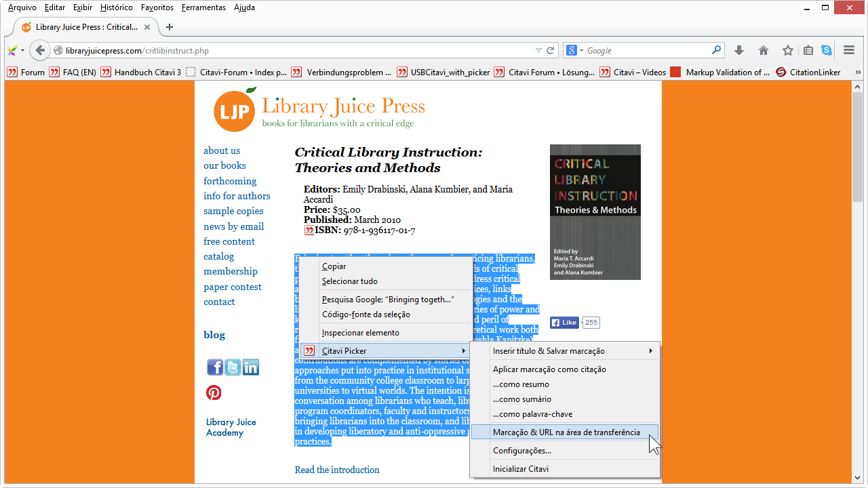Screen dimensions: 868x488
Task: Open the our books link
Action: (224, 165)
